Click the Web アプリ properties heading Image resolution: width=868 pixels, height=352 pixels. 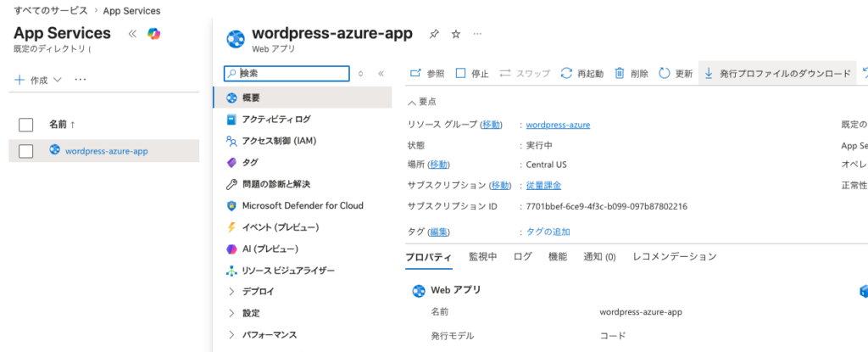click(x=455, y=290)
